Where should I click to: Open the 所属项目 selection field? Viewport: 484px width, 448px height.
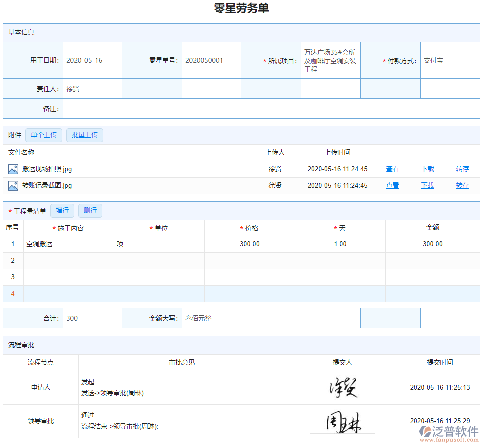pos(330,61)
